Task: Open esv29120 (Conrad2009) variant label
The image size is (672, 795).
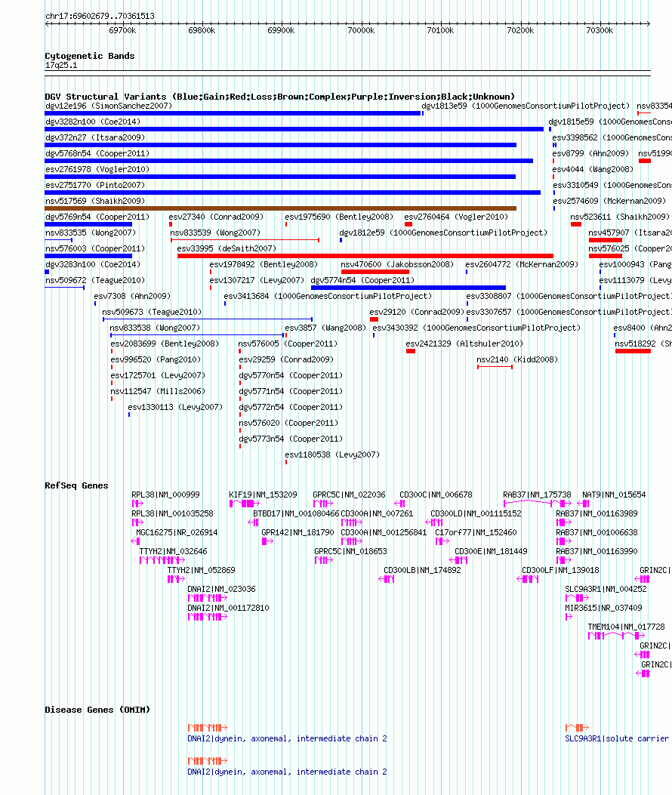Action: 417,312
